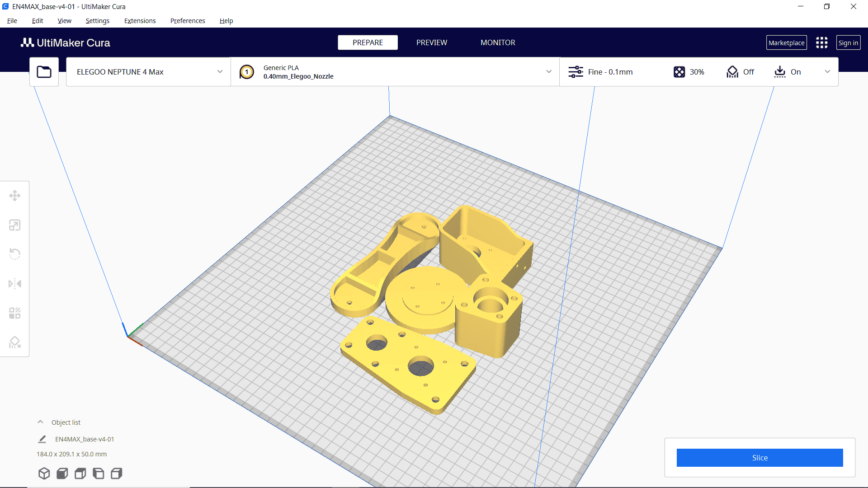868x488 pixels.
Task: Collapse the Object list panel
Action: coord(40,422)
